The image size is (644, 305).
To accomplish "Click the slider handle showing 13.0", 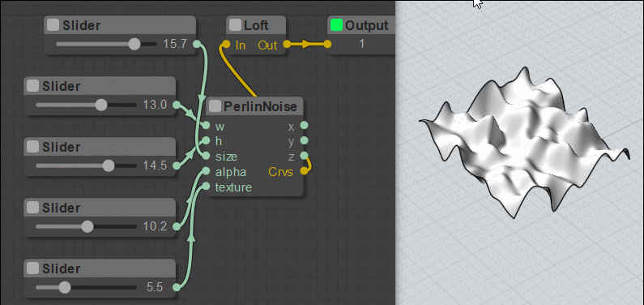I will click(x=101, y=105).
